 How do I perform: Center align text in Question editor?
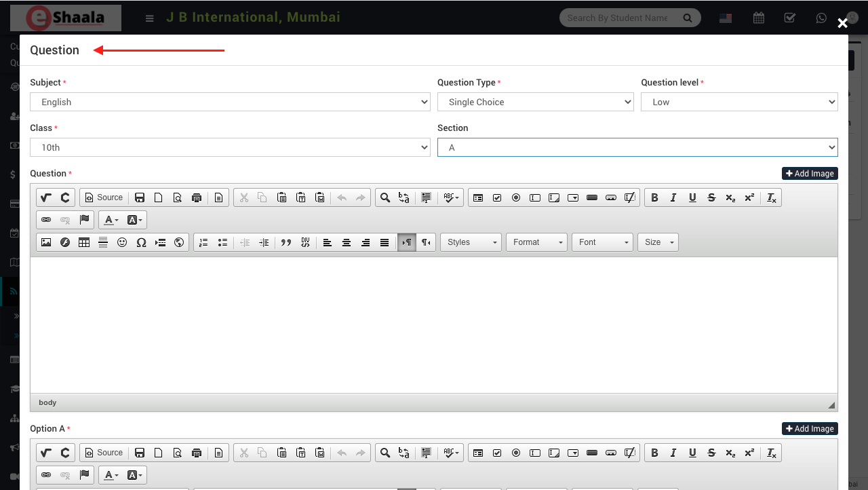tap(347, 242)
